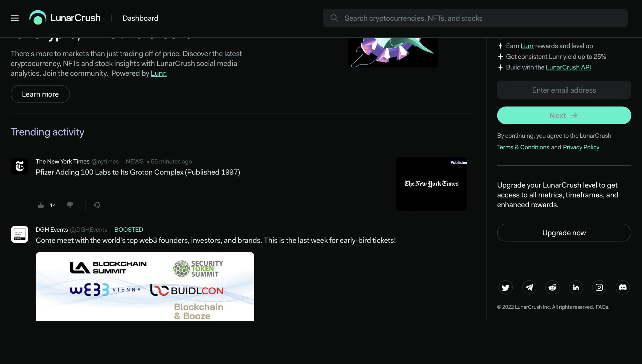This screenshot has height=364, width=642.
Task: Open LunarCrush Instagram profile
Action: (x=599, y=287)
